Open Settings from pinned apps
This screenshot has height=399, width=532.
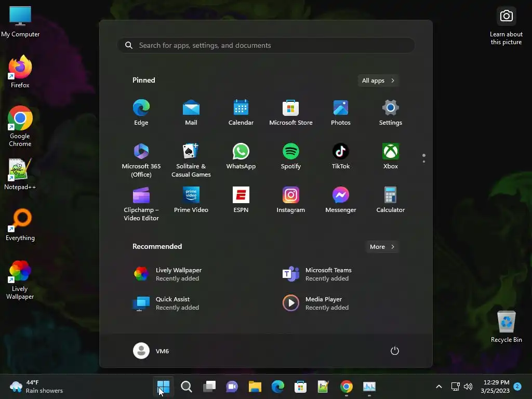coord(391,113)
